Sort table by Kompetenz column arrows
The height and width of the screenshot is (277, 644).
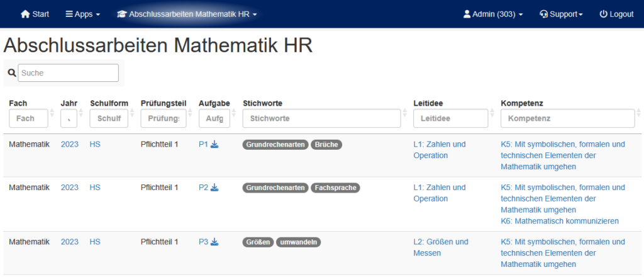[x=639, y=113]
